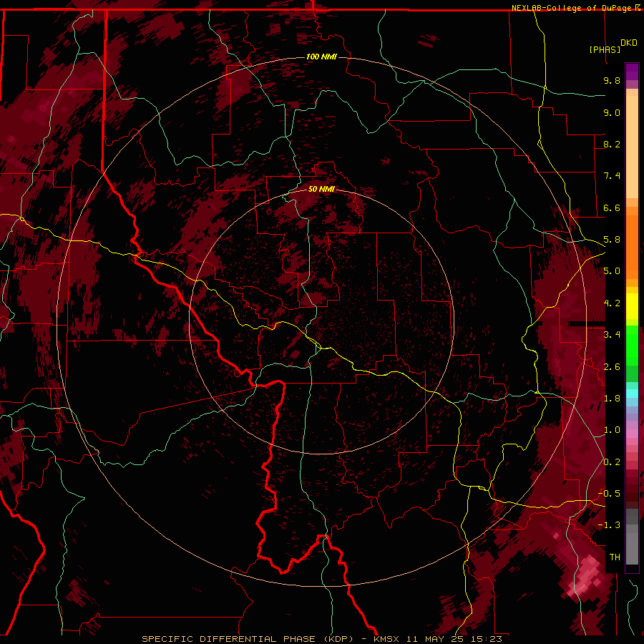Click the 5.8 value on the color scale

coord(612,240)
